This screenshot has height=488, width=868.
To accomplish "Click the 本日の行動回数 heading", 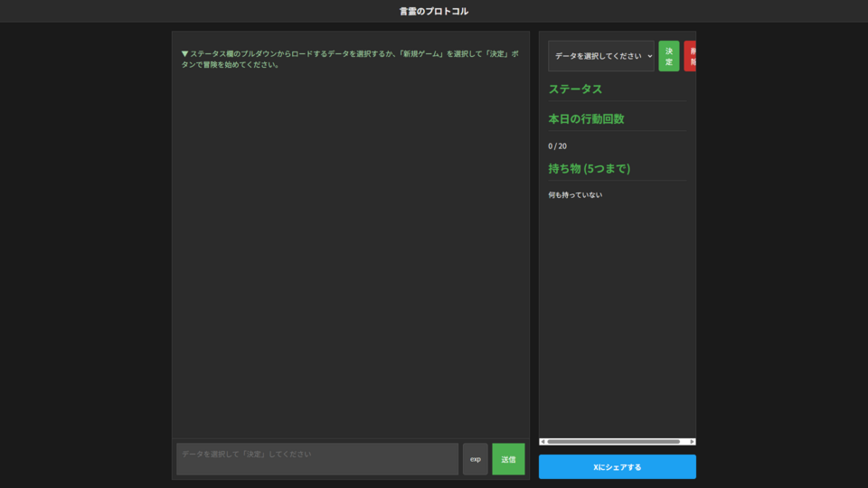I will (x=586, y=119).
